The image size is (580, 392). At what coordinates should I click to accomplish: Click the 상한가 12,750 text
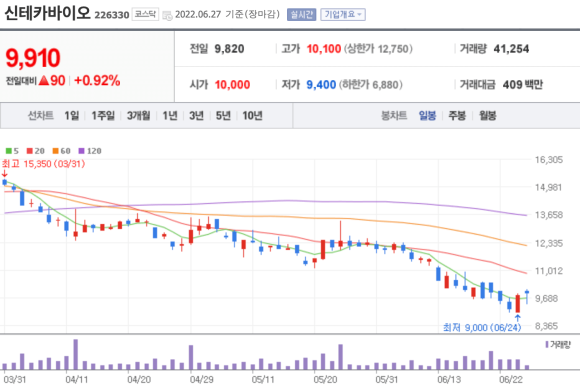tap(378, 49)
